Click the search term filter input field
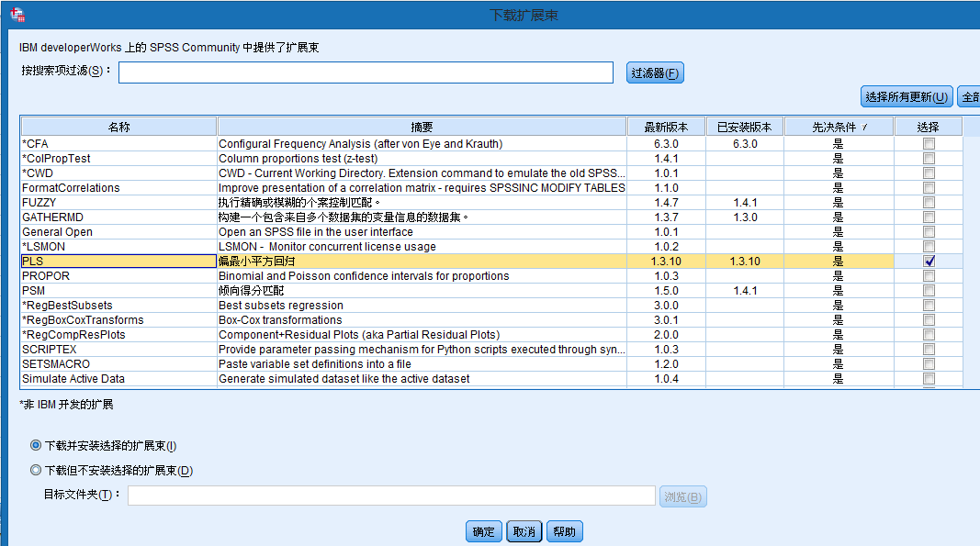980x546 pixels. coord(366,72)
